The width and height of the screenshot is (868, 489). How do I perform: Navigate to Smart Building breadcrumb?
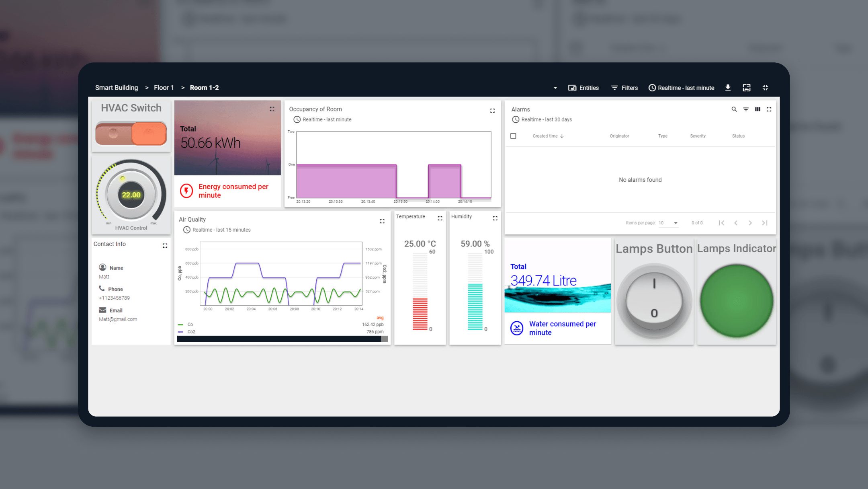pos(117,88)
